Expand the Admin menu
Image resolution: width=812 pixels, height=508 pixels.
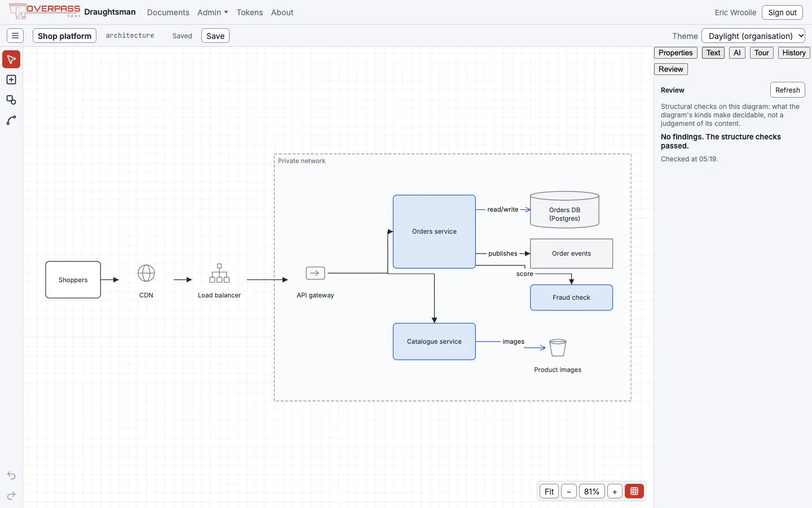click(x=213, y=12)
